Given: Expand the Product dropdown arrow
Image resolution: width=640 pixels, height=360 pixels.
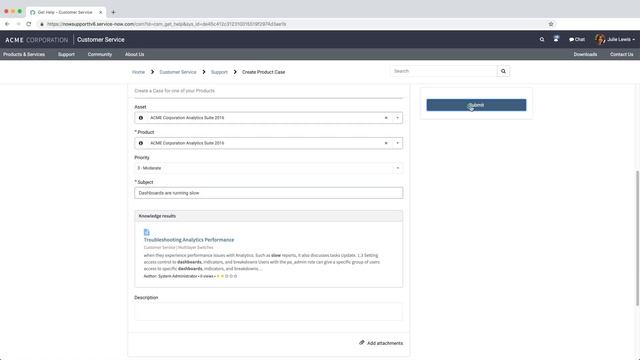Looking at the screenshot, I should tap(398, 143).
